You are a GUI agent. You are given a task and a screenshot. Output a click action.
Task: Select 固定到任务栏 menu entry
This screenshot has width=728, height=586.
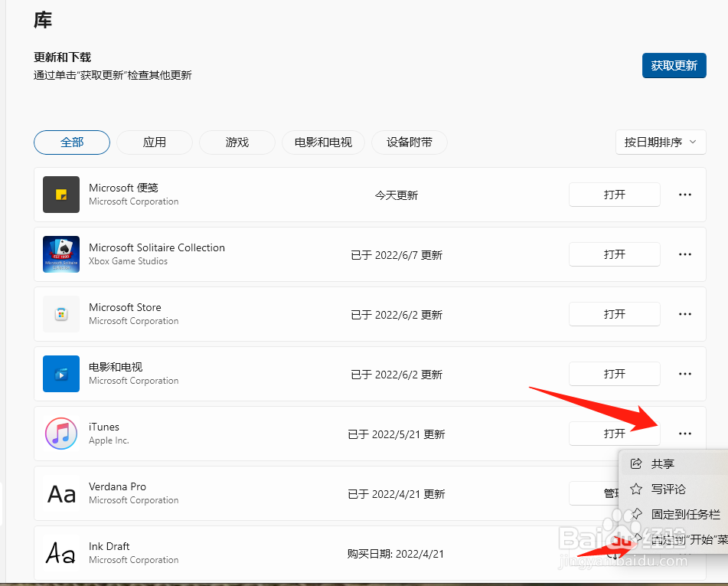coord(674,514)
